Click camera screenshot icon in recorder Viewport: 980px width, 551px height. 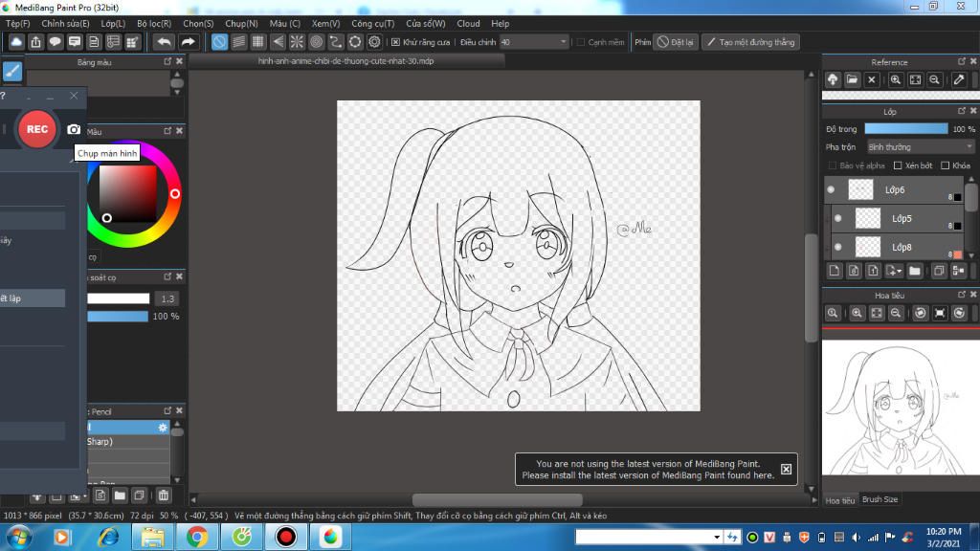(x=74, y=129)
